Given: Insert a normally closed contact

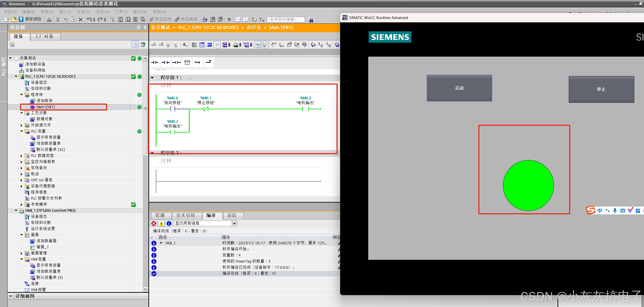Looking at the screenshot, I should pos(166,62).
